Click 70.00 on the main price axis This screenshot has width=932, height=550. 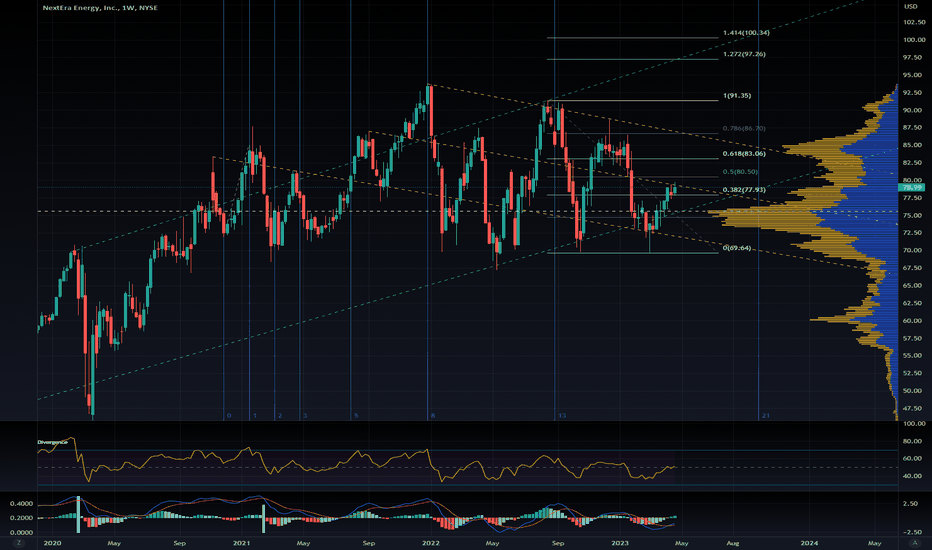914,250
